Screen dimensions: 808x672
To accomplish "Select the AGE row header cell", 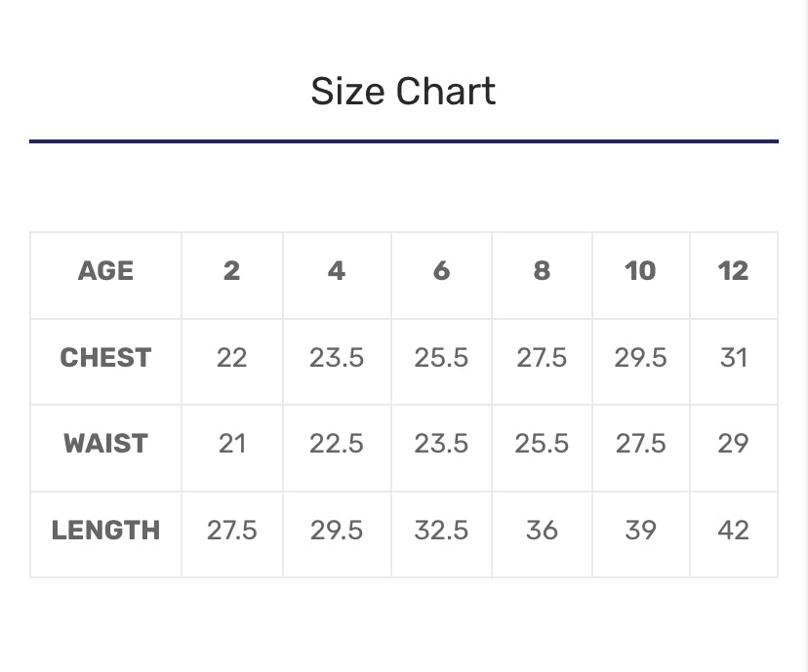I will [x=105, y=271].
